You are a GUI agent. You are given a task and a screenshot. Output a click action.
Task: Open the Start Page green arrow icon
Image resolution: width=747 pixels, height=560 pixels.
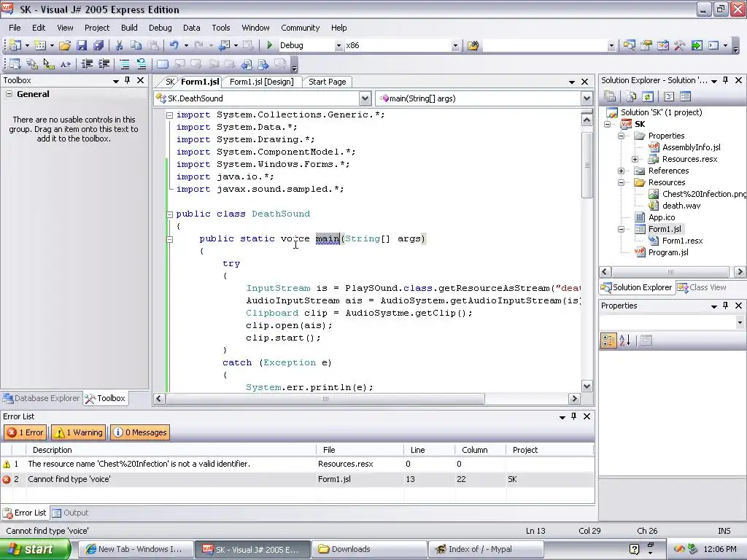click(697, 46)
